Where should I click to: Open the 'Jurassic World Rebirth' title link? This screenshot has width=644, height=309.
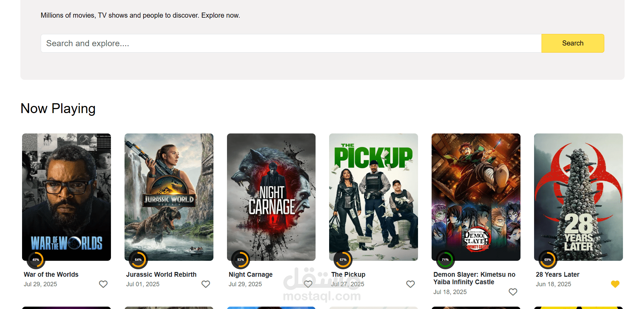click(161, 274)
